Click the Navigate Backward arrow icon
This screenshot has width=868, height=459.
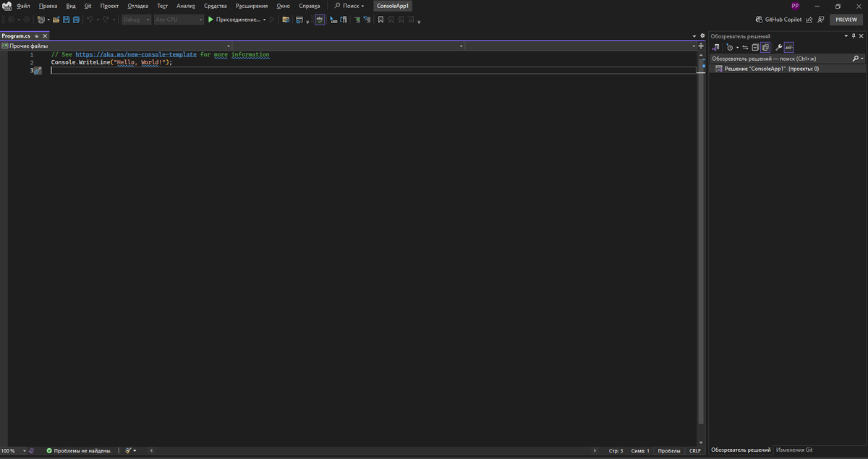point(11,20)
